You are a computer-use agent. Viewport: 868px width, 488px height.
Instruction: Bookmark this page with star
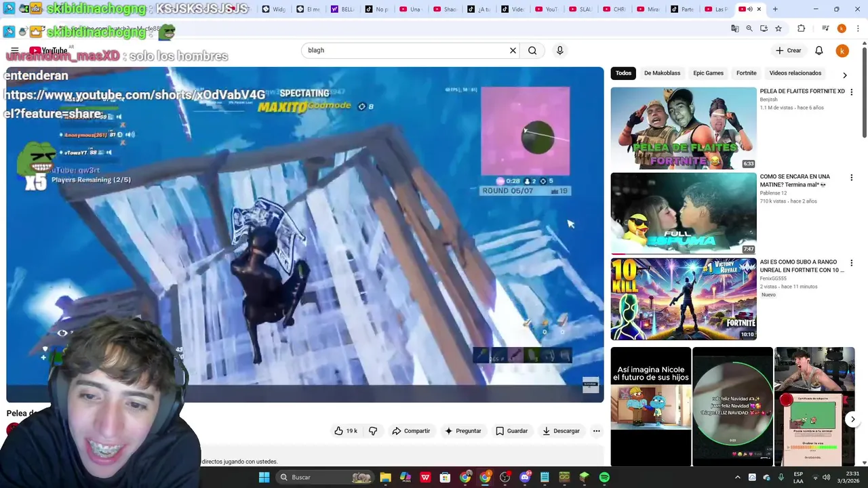[x=778, y=28]
